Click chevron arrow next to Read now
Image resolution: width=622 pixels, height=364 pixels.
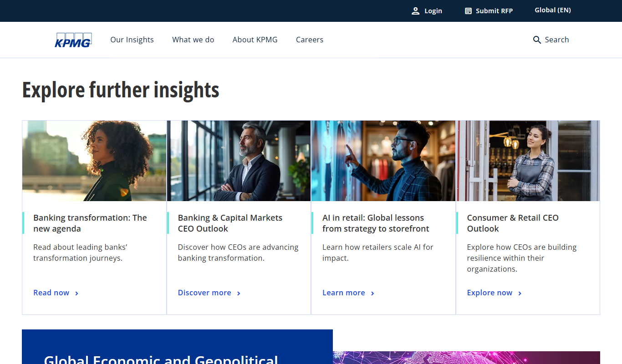tap(76, 293)
